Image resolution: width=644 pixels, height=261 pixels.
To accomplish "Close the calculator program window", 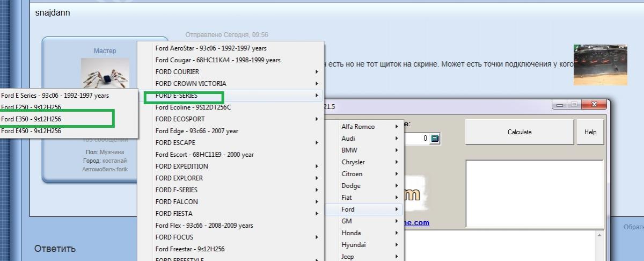I will point(594,104).
